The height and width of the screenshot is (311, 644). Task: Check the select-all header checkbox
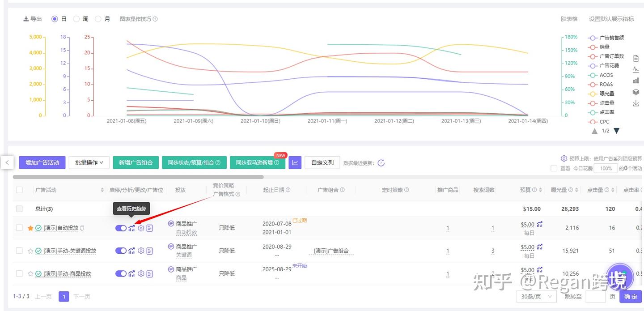(19, 190)
